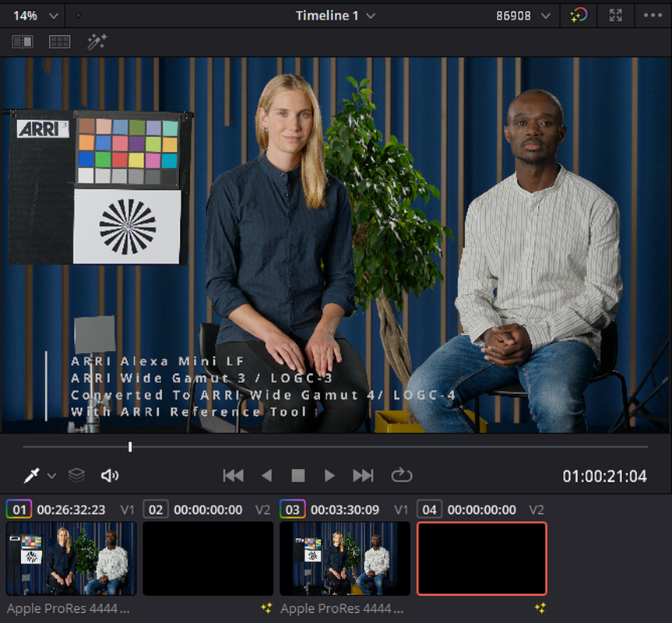Click the Apple ProRes 4444 label under clip 03

(342, 608)
